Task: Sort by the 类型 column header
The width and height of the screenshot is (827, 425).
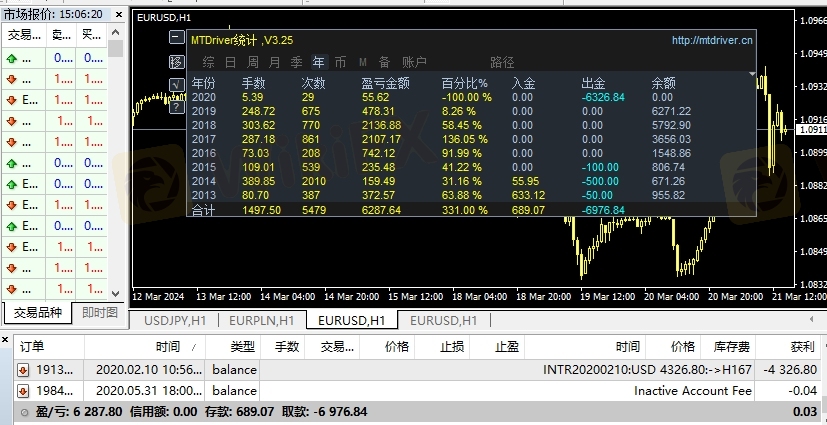Action: click(232, 346)
